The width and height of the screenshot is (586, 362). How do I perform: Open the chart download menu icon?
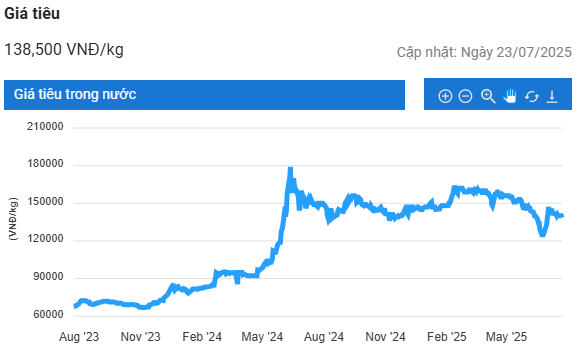pos(552,96)
